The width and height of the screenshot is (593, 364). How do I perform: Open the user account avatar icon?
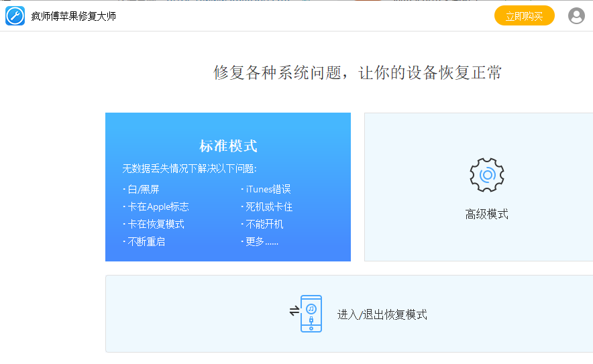pos(576,16)
